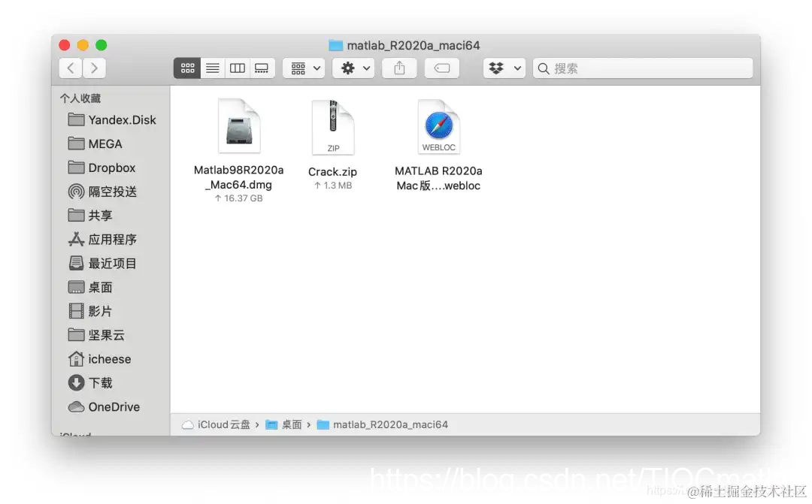
Task: Click into the 搜索 search field
Action: pos(643,68)
